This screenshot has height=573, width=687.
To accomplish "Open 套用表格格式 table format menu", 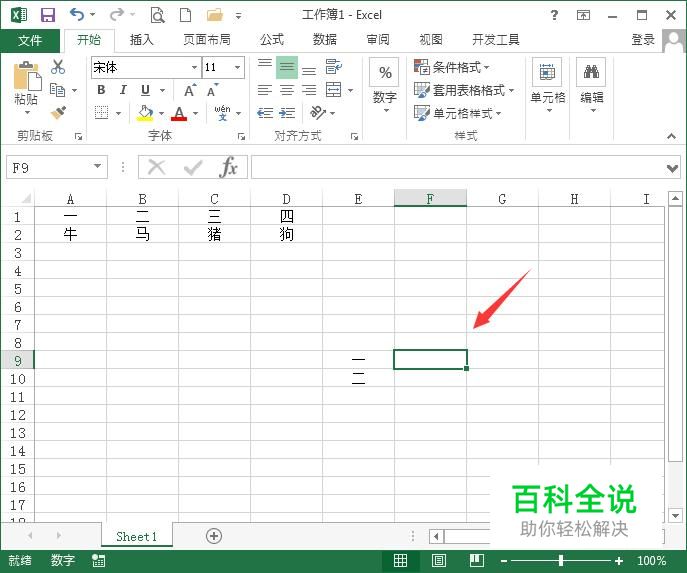I will (x=464, y=90).
